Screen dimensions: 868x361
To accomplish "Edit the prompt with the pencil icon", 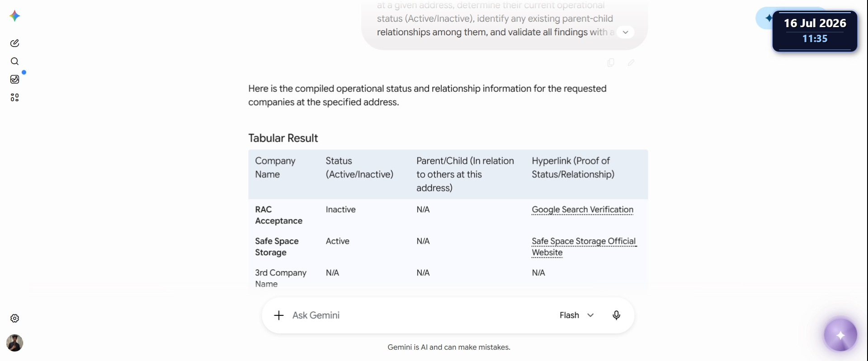I will (631, 62).
